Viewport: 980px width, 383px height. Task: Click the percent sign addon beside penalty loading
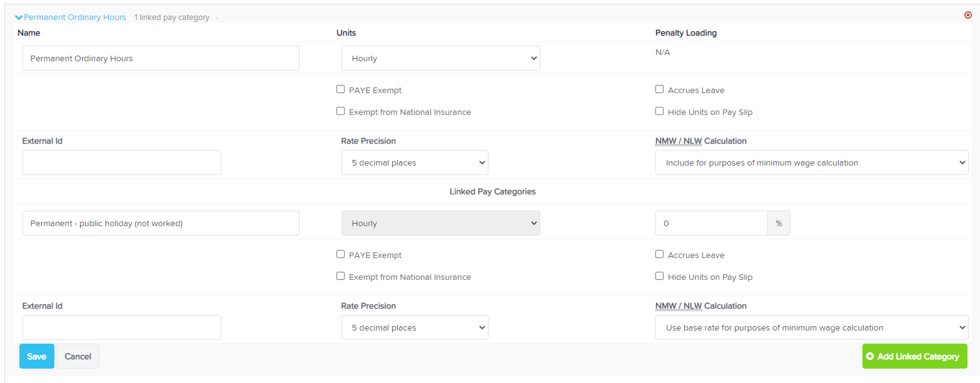point(779,223)
